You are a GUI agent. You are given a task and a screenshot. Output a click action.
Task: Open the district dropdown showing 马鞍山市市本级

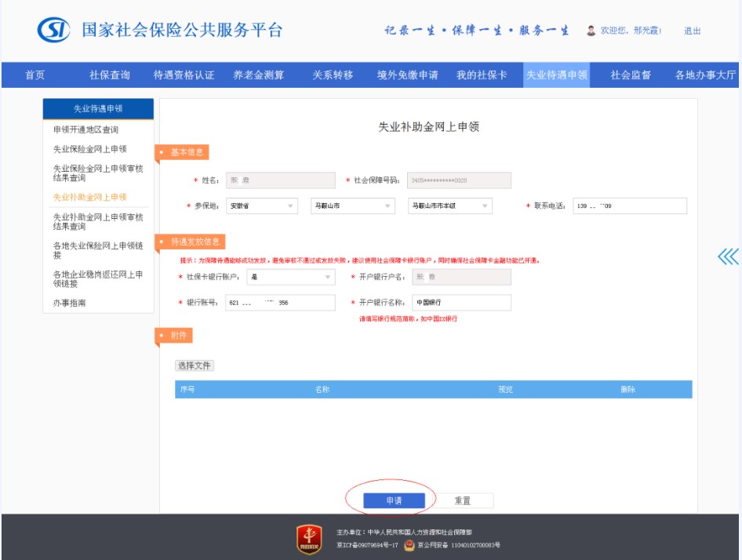pos(450,206)
